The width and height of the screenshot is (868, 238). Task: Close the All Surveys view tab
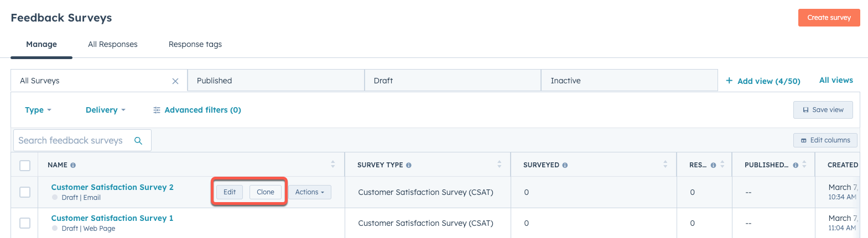(175, 81)
